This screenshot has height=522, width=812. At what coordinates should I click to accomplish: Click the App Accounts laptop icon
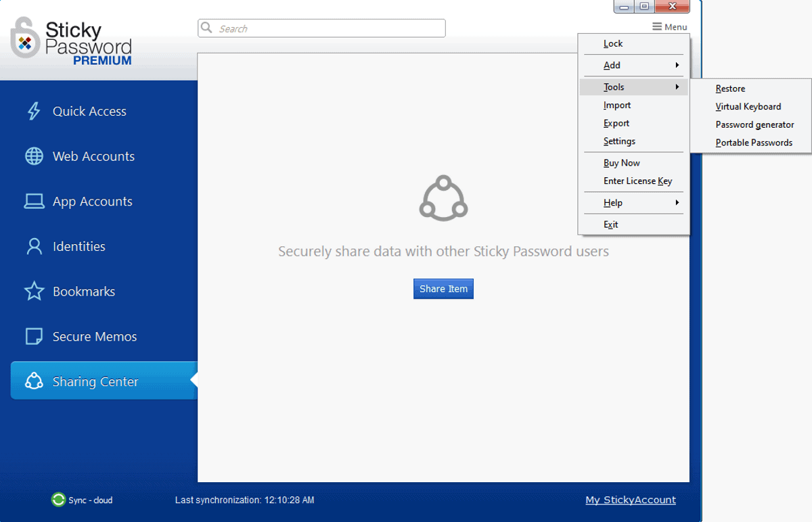[34, 201]
